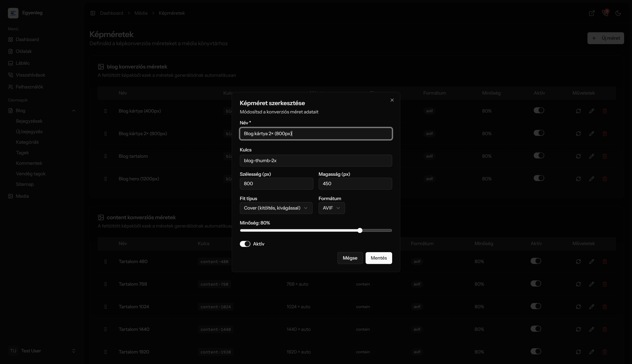
Task: Click the Új méret button
Action: pyautogui.click(x=605, y=38)
